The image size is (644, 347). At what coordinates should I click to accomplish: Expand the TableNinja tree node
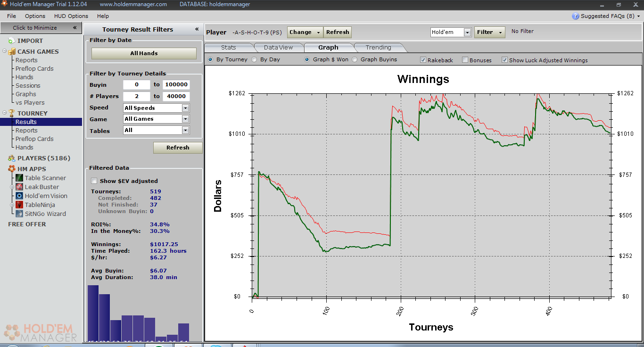[13, 205]
